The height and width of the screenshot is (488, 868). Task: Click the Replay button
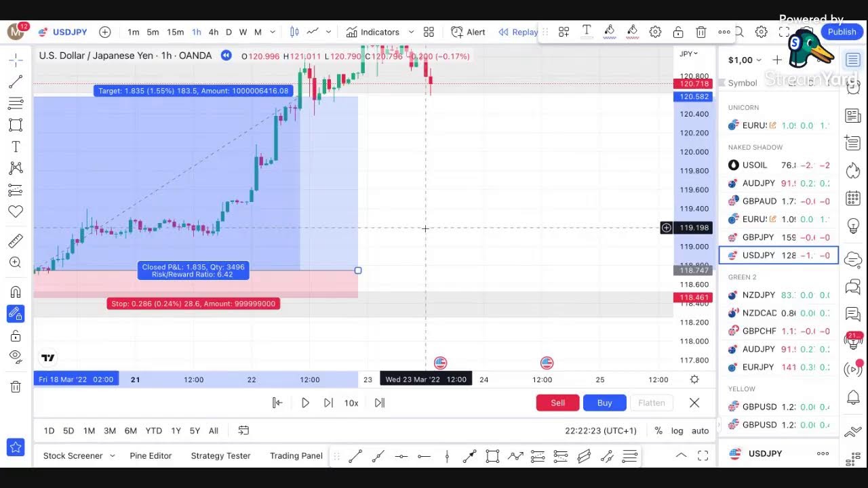click(518, 32)
